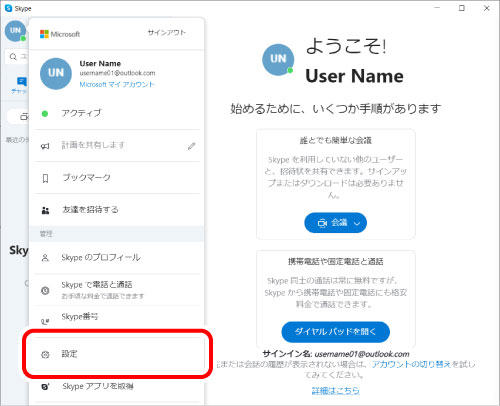Expand the 会議 button dropdown chevron
Image resolution: width=500 pixels, height=406 pixels.
[357, 223]
